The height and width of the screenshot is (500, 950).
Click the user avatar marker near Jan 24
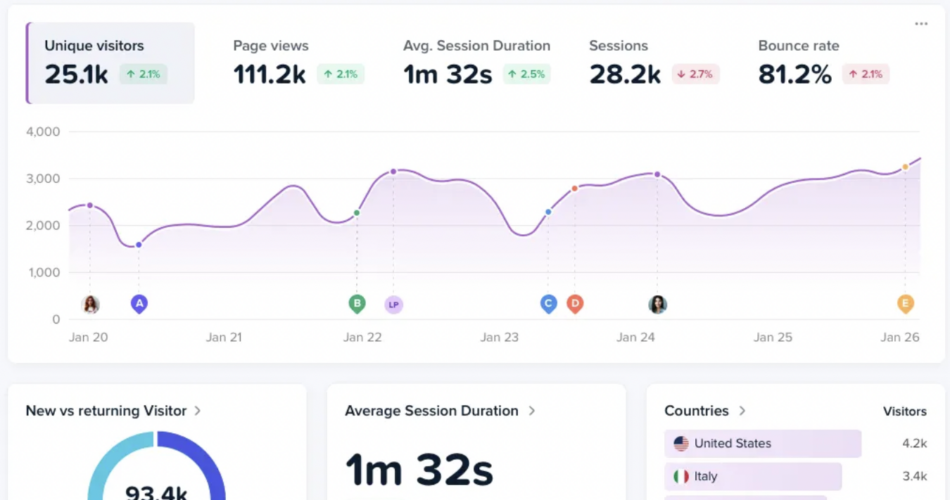tap(657, 304)
